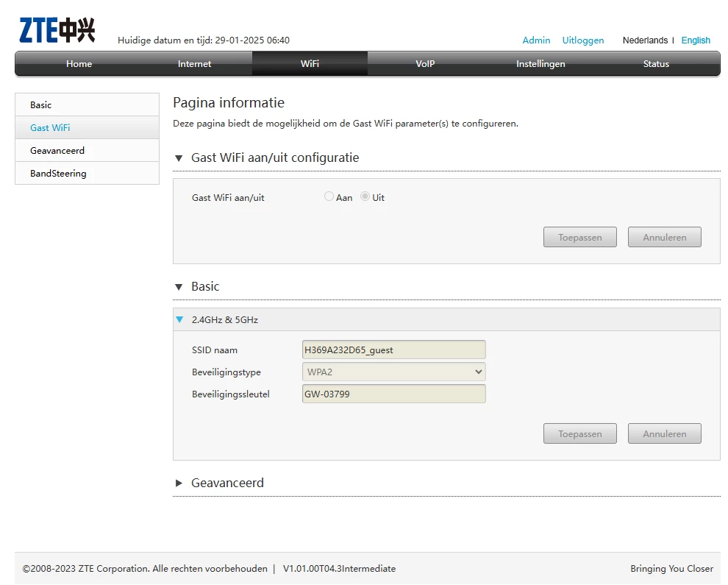
Task: Open Gast WiFi in the sidebar
Action: pos(88,128)
